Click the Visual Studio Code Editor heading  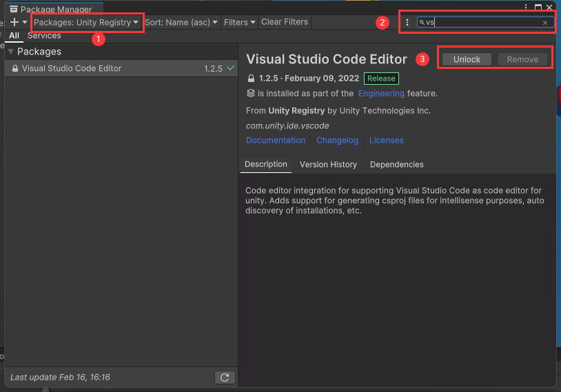coord(327,59)
